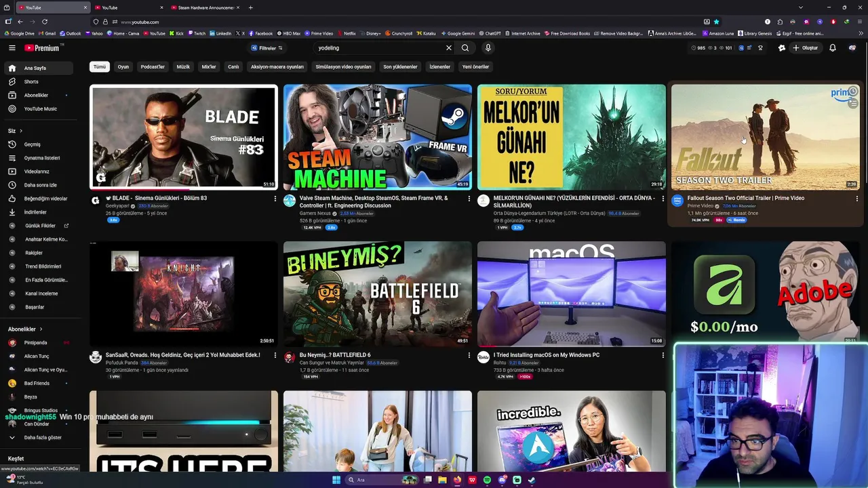
Task: Select the Tümü filter chip
Action: click(x=100, y=67)
